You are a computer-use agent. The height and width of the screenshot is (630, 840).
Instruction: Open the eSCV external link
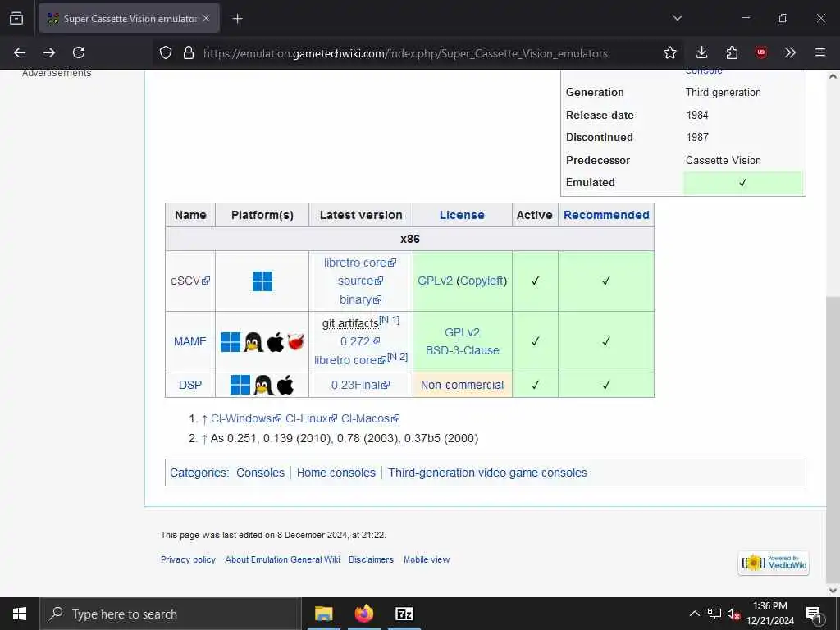190,281
